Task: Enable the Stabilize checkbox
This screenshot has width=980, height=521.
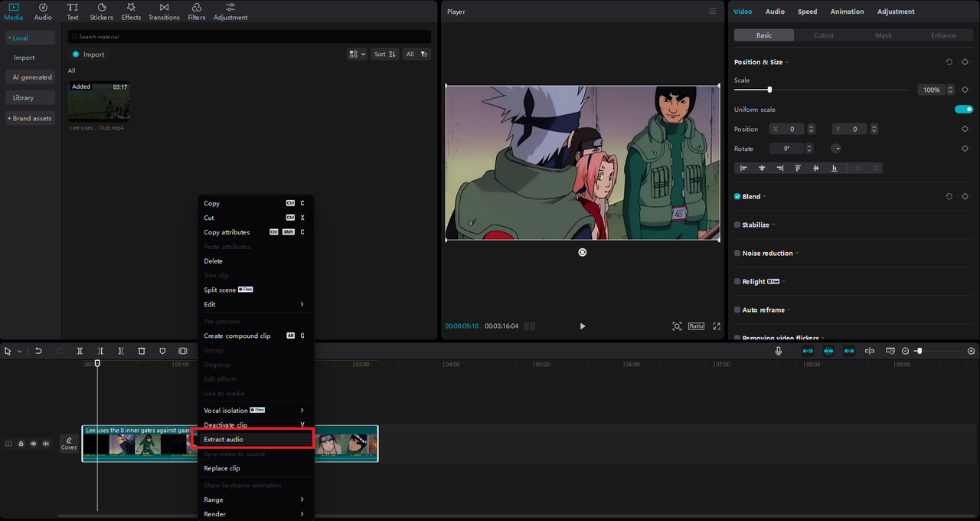Action: [737, 225]
